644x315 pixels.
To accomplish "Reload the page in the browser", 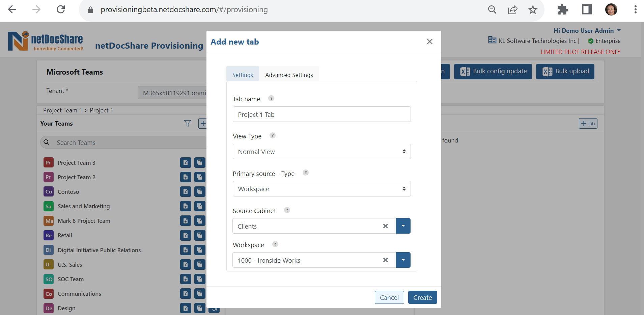I will coord(61,9).
